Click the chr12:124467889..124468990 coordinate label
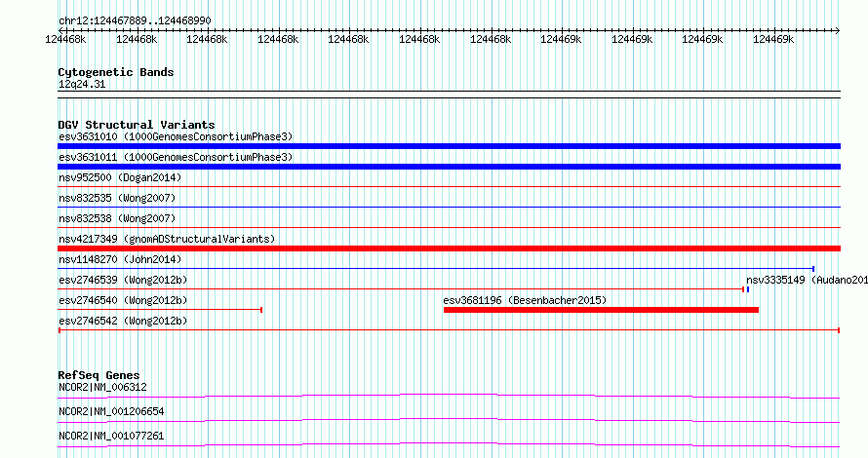868x458 pixels. [135, 20]
